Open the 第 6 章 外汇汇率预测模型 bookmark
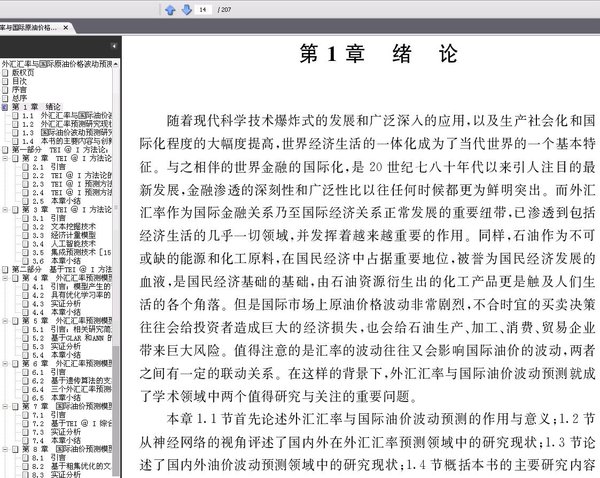The image size is (600, 478). 67,363
